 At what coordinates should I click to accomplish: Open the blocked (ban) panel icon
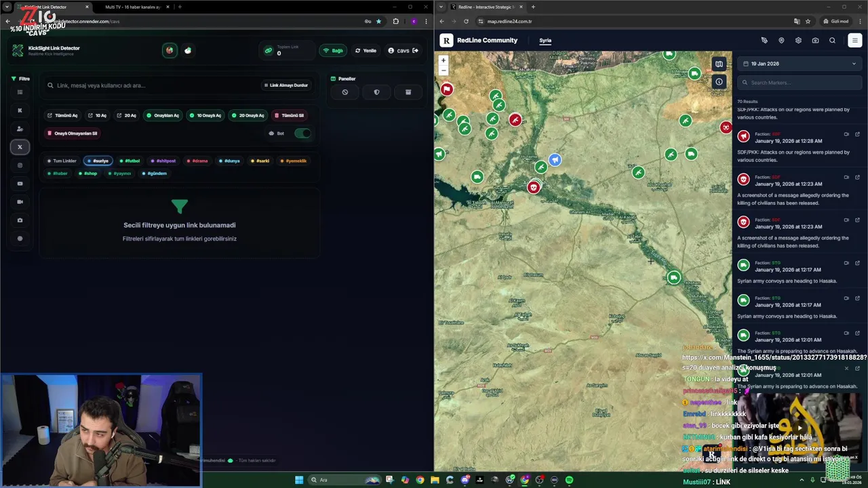click(344, 92)
